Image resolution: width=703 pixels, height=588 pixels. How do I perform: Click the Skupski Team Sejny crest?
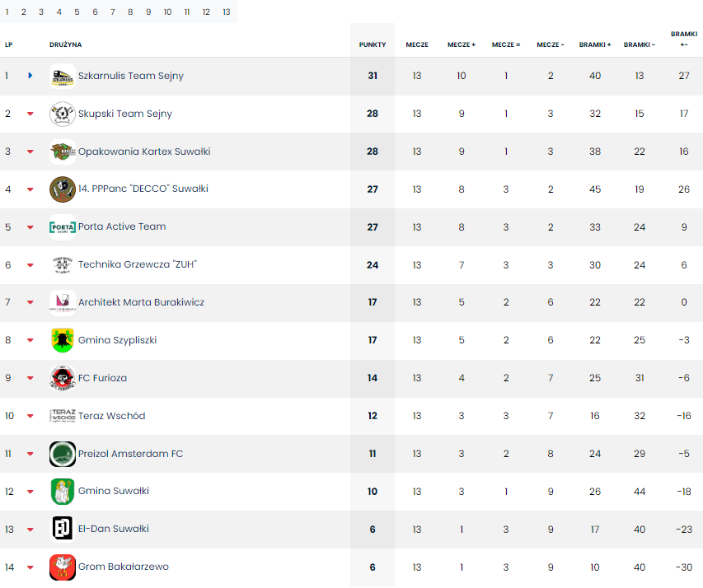pyautogui.click(x=63, y=114)
